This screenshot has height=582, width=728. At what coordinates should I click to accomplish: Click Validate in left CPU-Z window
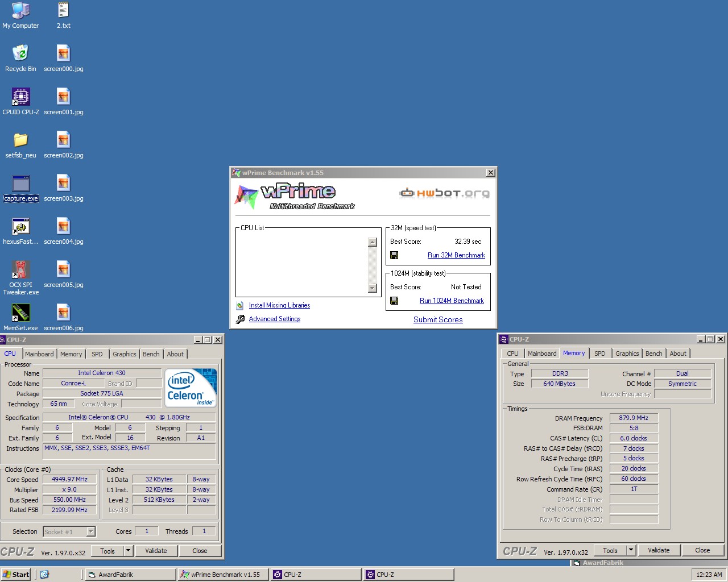click(x=156, y=550)
